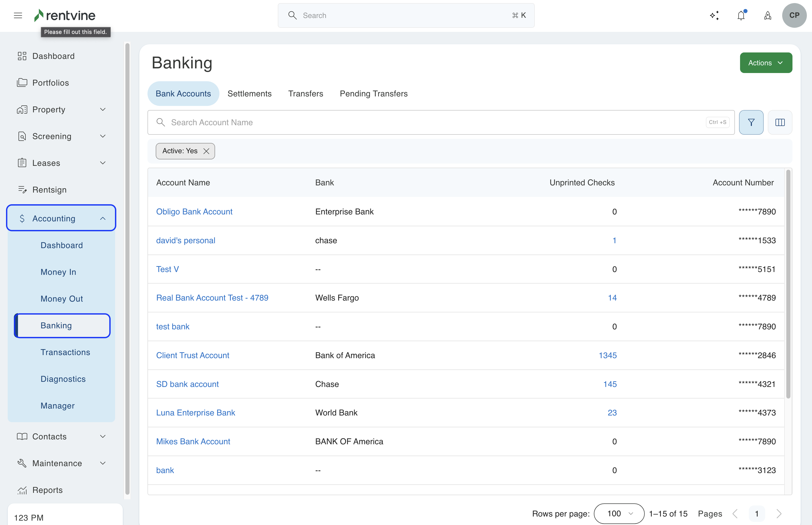This screenshot has height=525, width=812.
Task: Open the Rows per page dropdown
Action: (619, 513)
